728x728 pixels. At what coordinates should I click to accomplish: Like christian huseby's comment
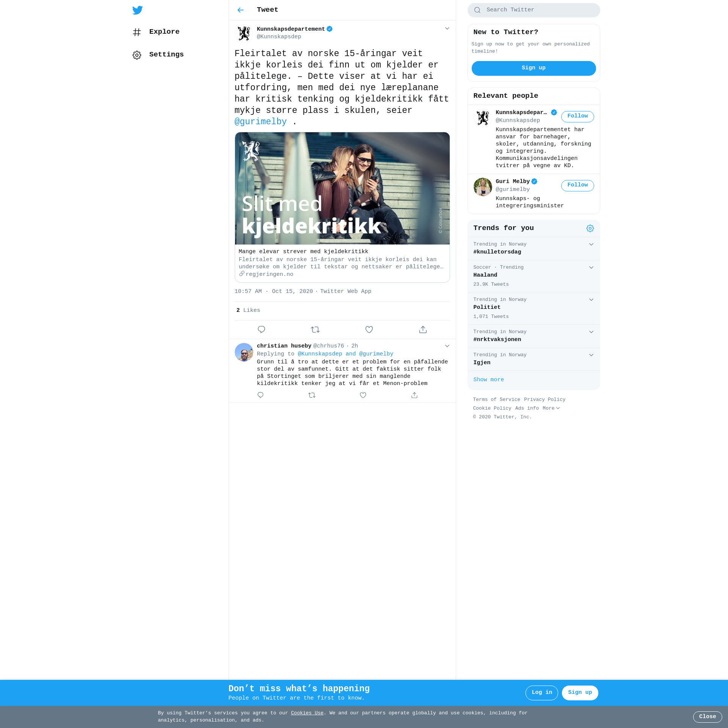363,395
